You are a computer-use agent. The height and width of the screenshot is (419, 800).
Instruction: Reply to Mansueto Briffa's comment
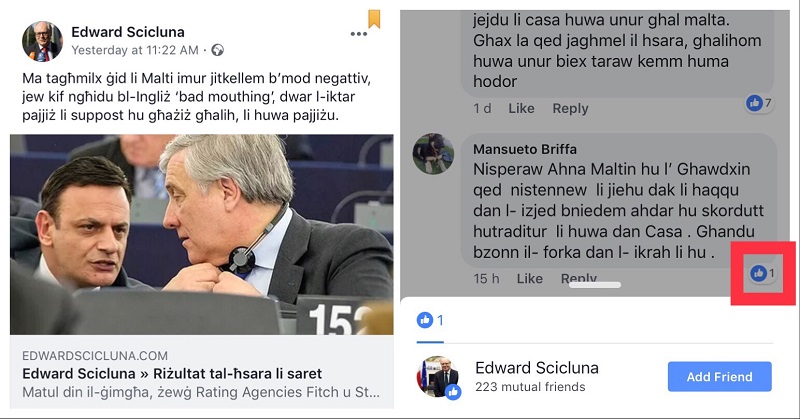point(579,278)
